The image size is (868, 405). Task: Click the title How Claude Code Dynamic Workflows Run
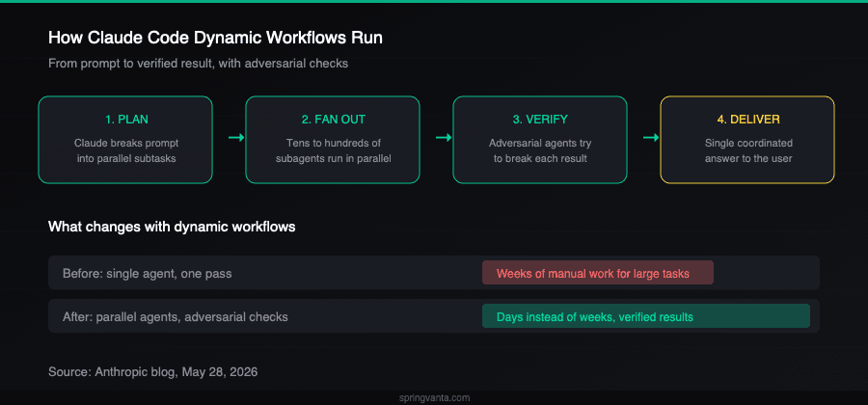215,39
